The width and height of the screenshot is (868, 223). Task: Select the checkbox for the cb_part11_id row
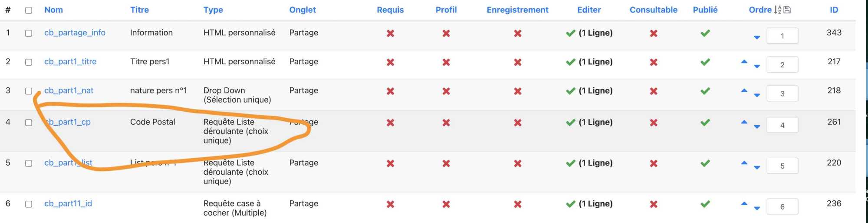point(29,204)
